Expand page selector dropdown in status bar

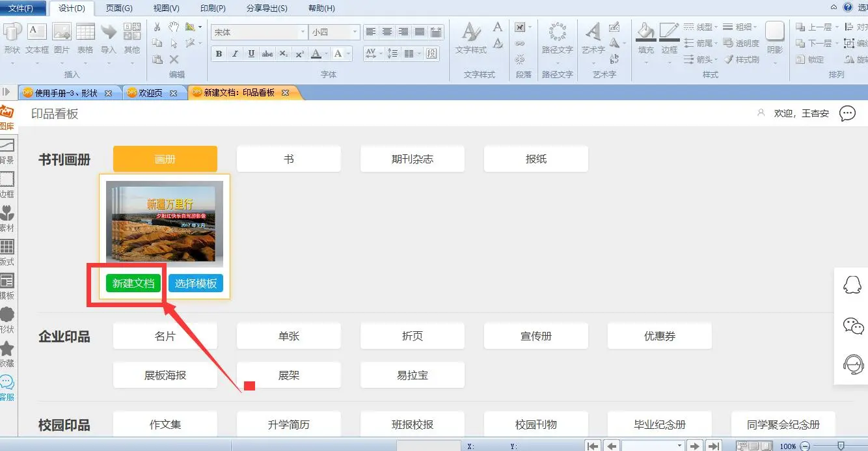(679, 446)
